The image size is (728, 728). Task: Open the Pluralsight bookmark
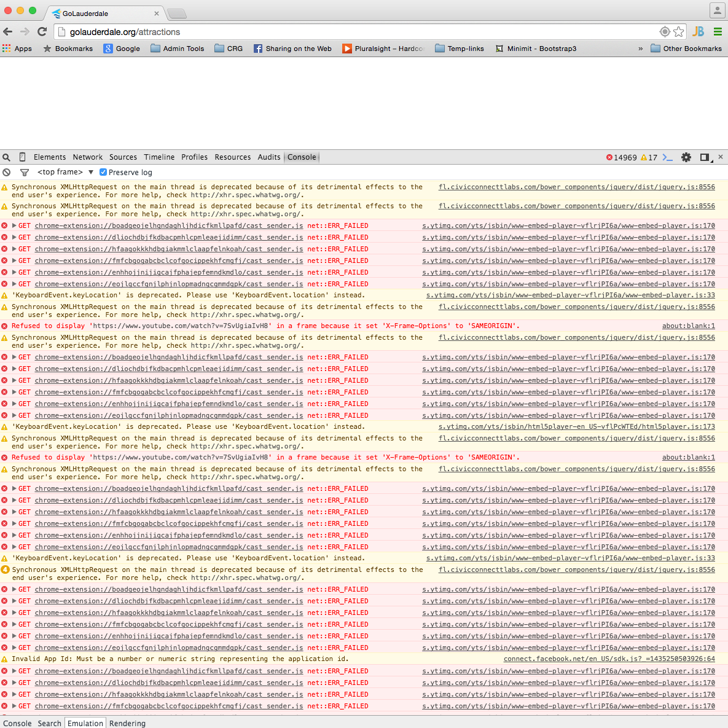[x=383, y=49]
